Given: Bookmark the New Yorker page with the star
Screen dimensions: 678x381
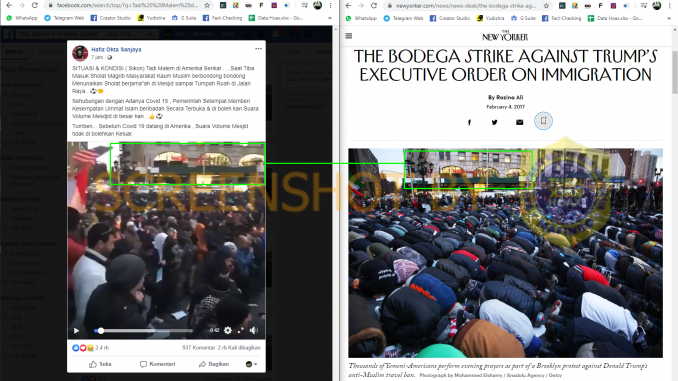Looking at the screenshot, I should (546, 6).
